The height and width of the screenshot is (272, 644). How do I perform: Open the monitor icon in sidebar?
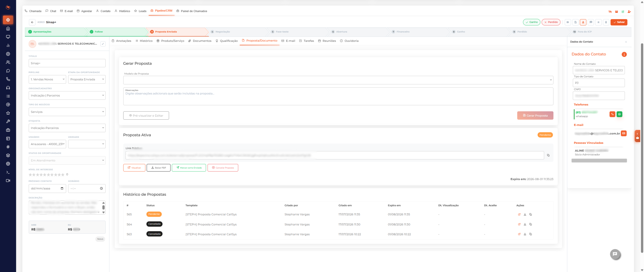point(8,37)
